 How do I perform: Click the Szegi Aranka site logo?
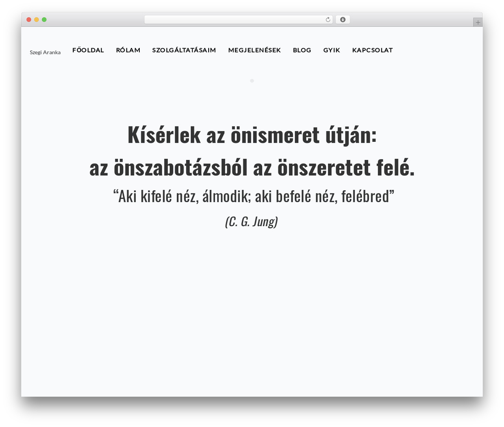click(45, 52)
